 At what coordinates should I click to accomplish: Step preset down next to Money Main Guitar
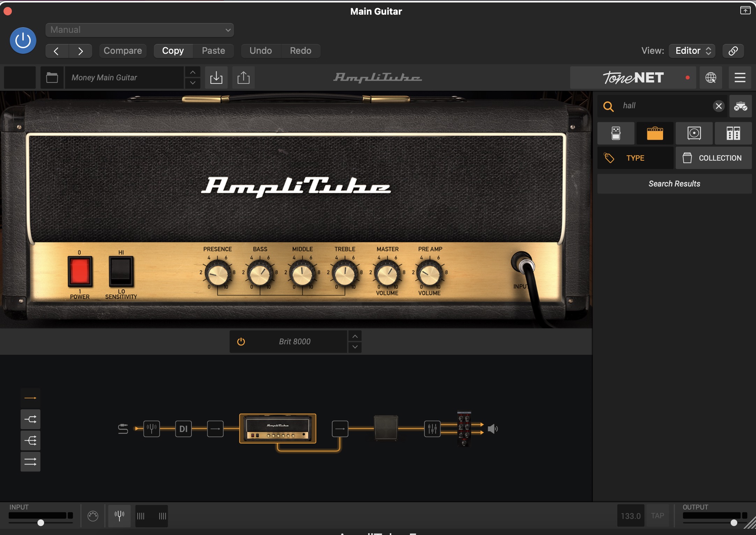coord(192,83)
